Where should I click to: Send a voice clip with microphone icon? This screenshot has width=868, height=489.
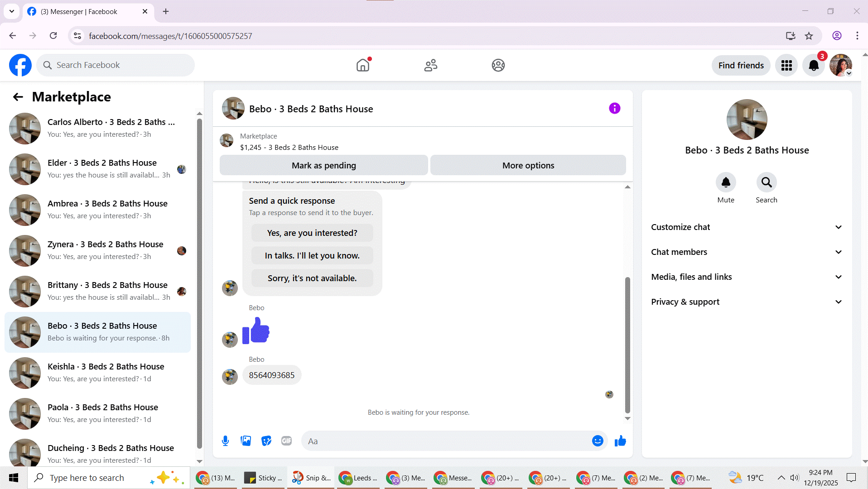click(x=225, y=441)
